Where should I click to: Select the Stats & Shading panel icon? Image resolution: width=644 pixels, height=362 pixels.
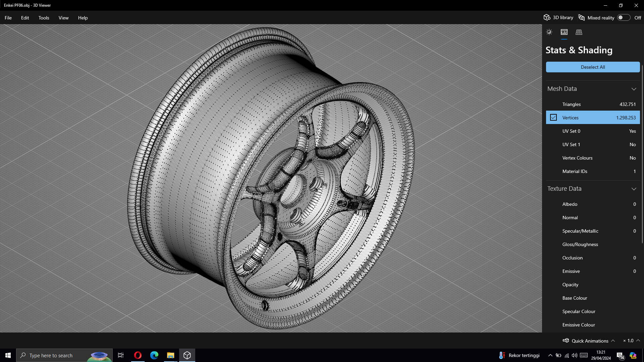564,32
